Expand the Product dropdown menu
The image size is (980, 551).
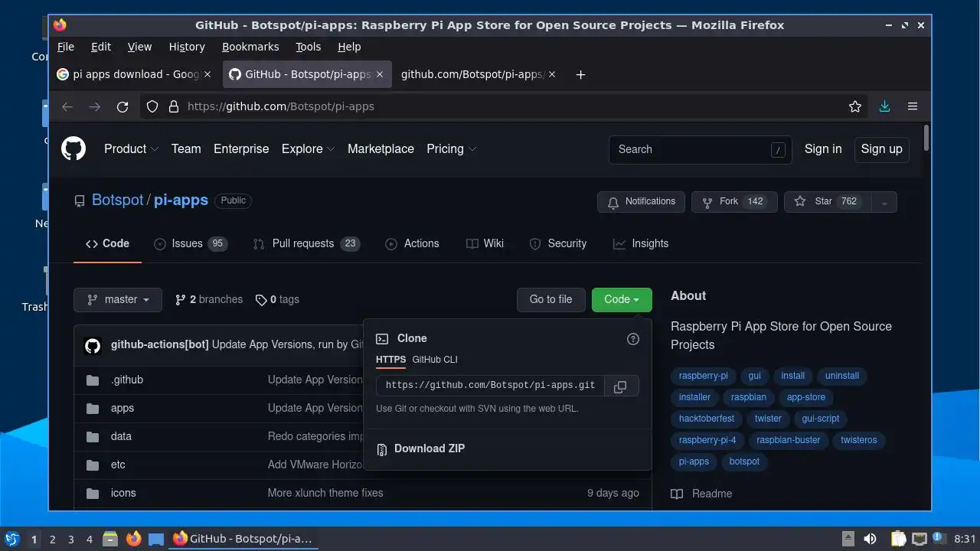pos(132,149)
